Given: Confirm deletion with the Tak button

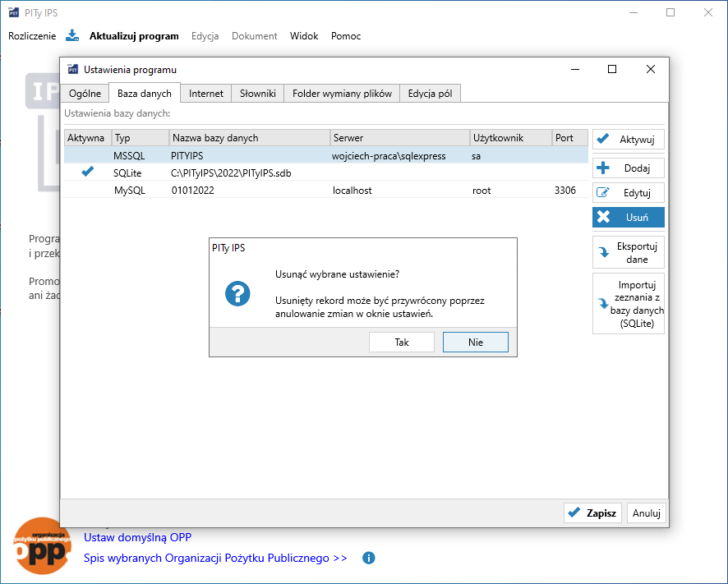Looking at the screenshot, I should pyautogui.click(x=402, y=343).
